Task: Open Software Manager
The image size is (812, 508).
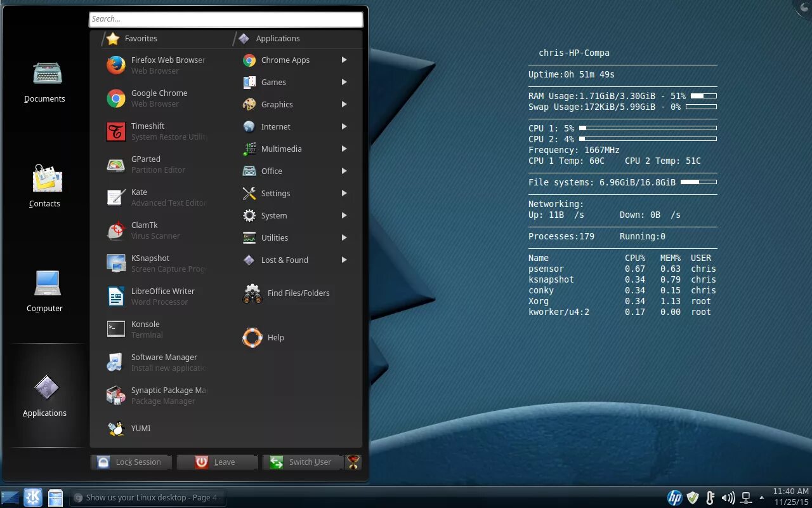Action: point(156,362)
